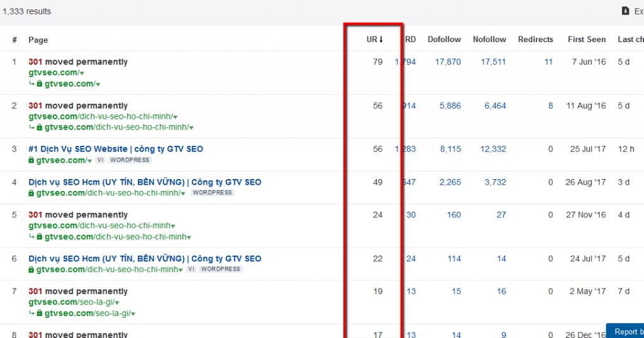
Task: Open caret menu after row 3 URL
Action: point(90,161)
